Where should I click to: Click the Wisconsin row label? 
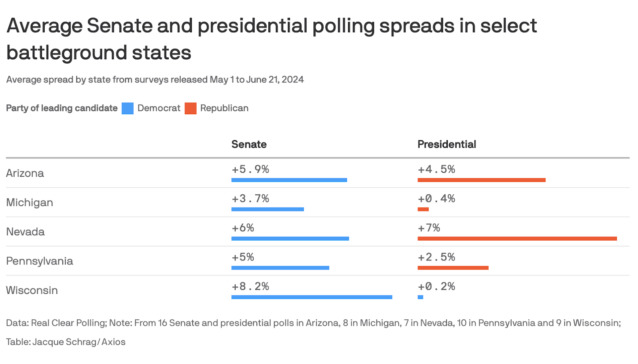[32, 290]
